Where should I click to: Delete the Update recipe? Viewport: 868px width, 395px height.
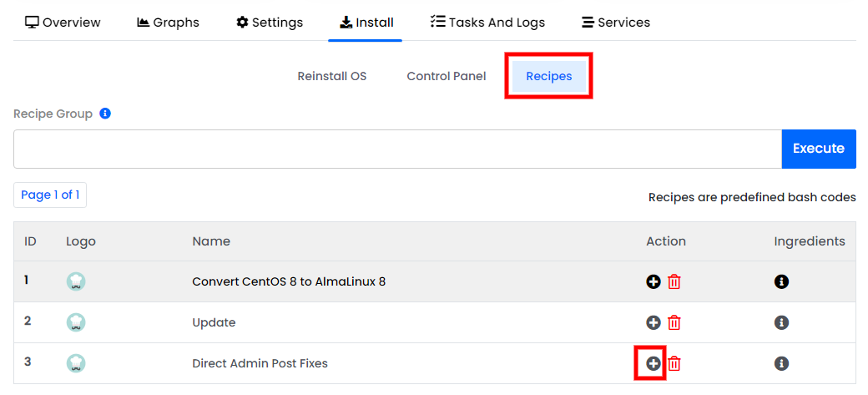click(x=674, y=322)
